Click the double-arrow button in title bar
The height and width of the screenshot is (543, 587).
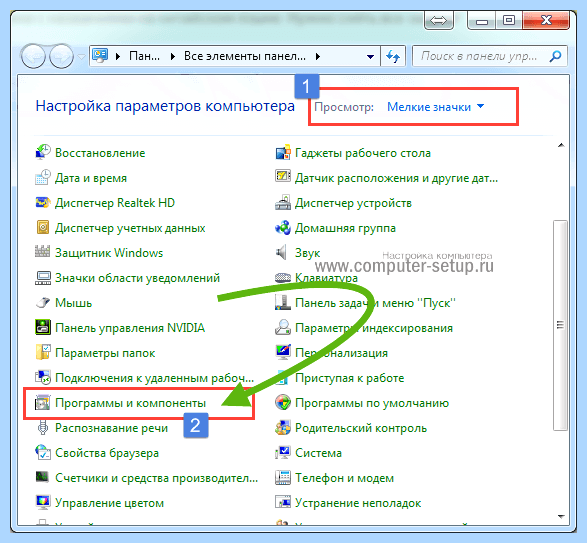click(438, 21)
